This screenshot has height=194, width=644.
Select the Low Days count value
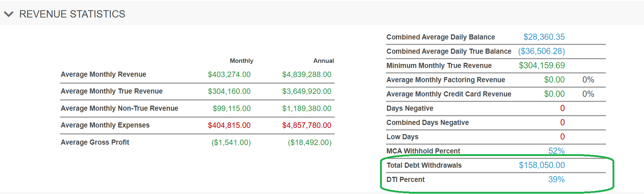pyautogui.click(x=562, y=137)
